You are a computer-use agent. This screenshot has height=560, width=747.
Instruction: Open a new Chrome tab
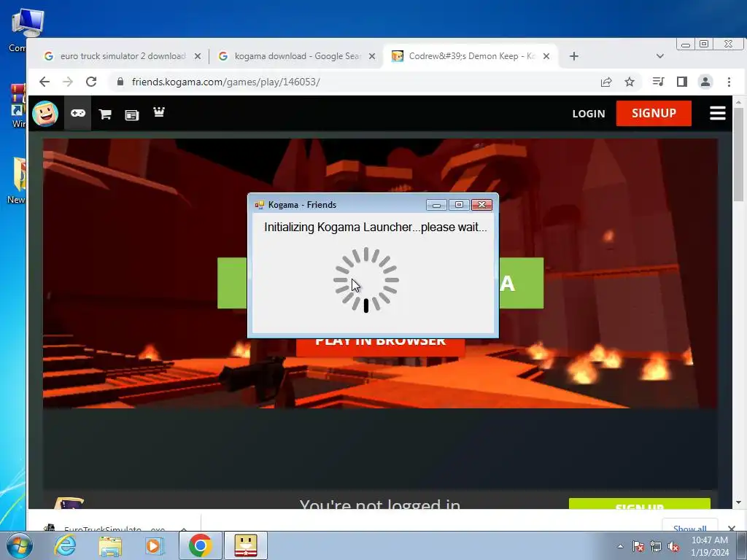[x=574, y=56]
